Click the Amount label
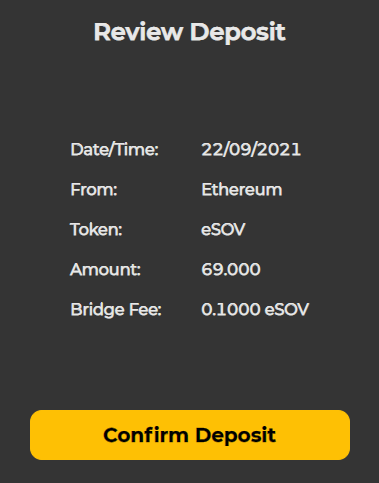 tap(105, 269)
